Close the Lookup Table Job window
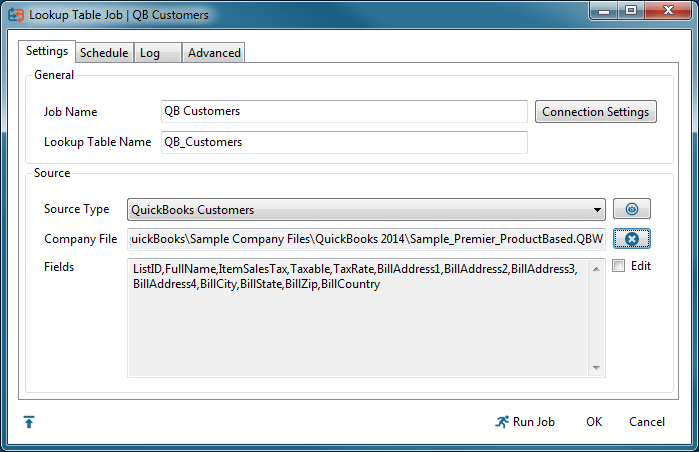699x452 pixels. coord(668,11)
